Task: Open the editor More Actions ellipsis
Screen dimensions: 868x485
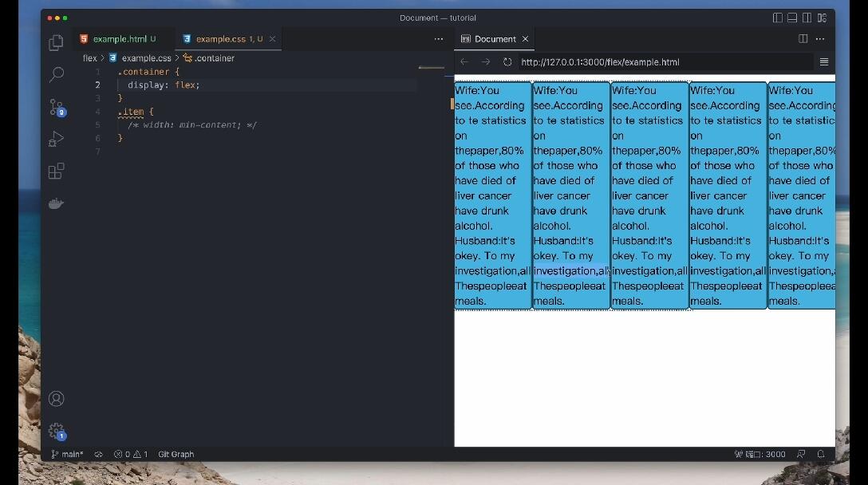Action: pos(439,39)
